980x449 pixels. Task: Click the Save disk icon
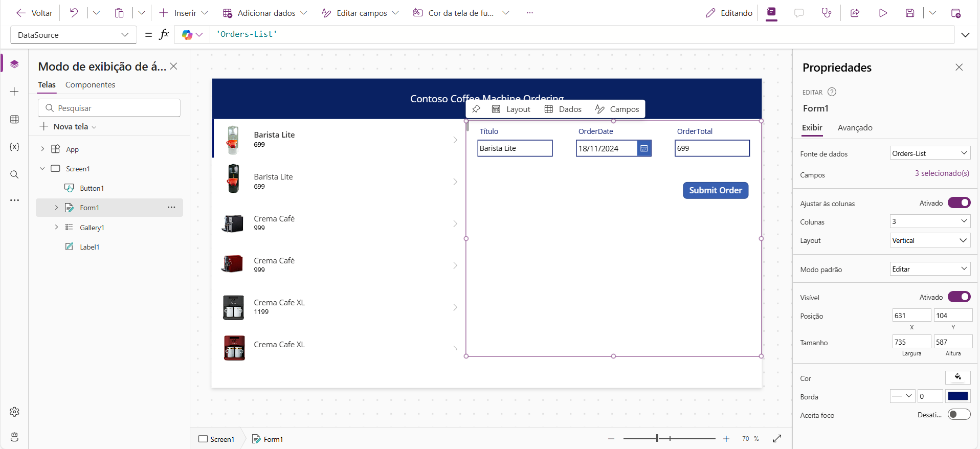910,13
